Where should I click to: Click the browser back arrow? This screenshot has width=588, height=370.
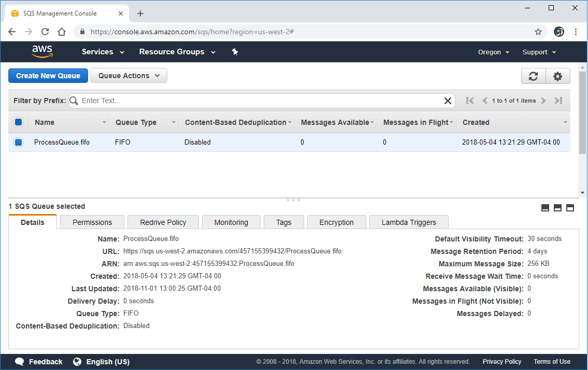12,32
